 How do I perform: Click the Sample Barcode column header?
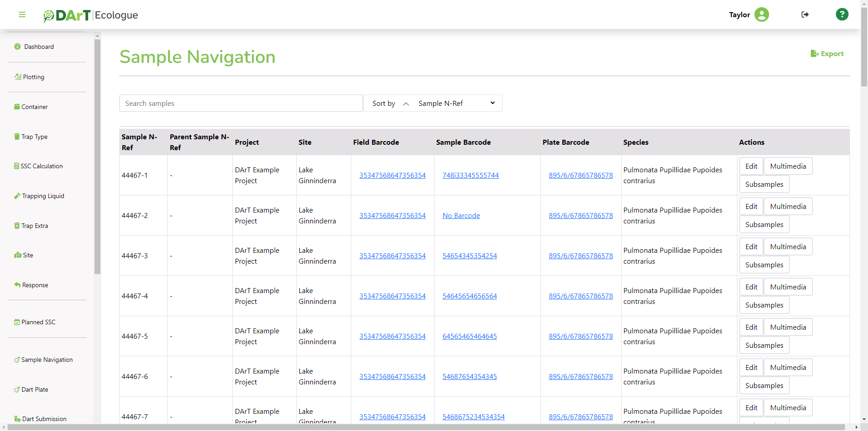click(463, 142)
